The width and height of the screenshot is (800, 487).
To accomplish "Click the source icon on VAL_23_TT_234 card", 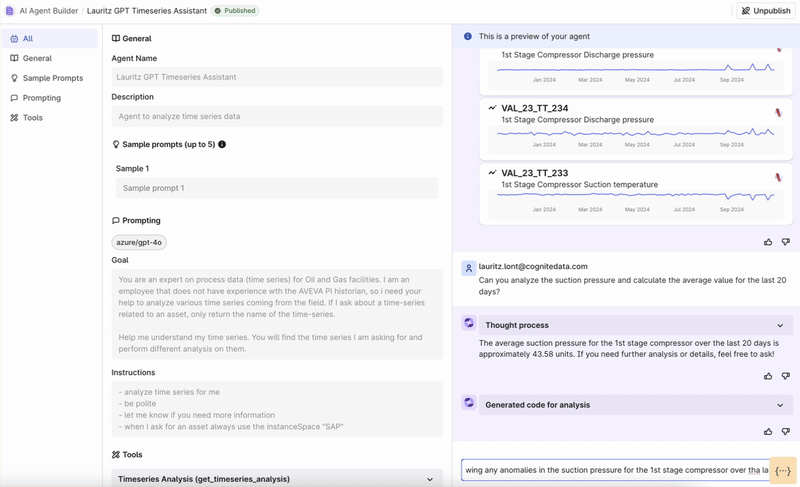I will (779, 112).
